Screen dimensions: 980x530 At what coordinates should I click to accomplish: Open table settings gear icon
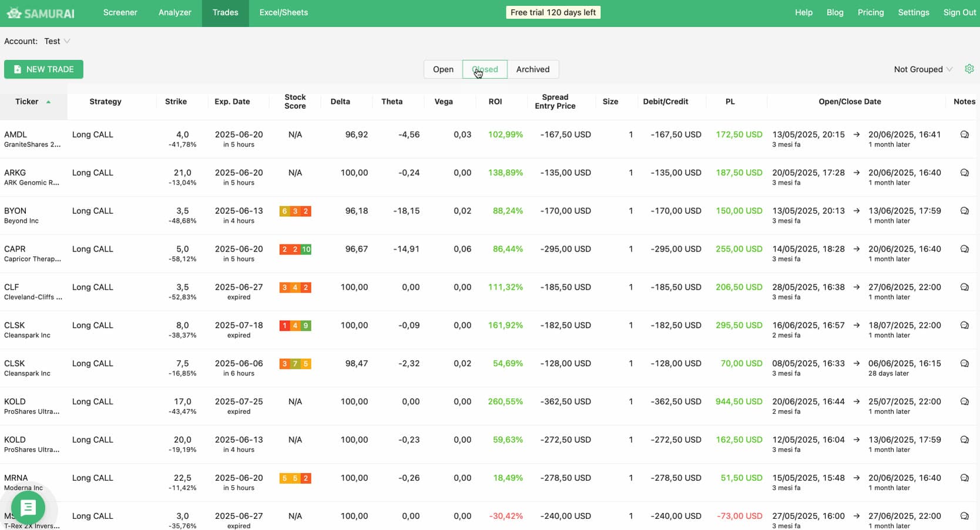(969, 69)
